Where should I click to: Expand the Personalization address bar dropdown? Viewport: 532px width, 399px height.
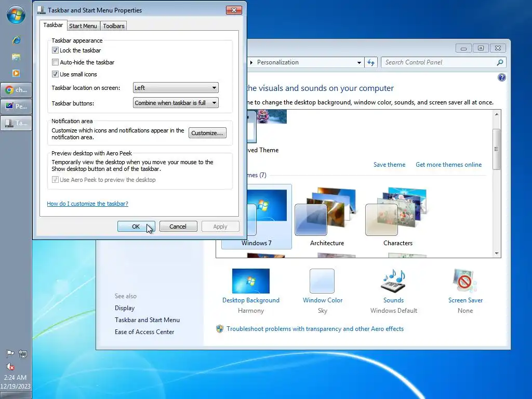[359, 62]
